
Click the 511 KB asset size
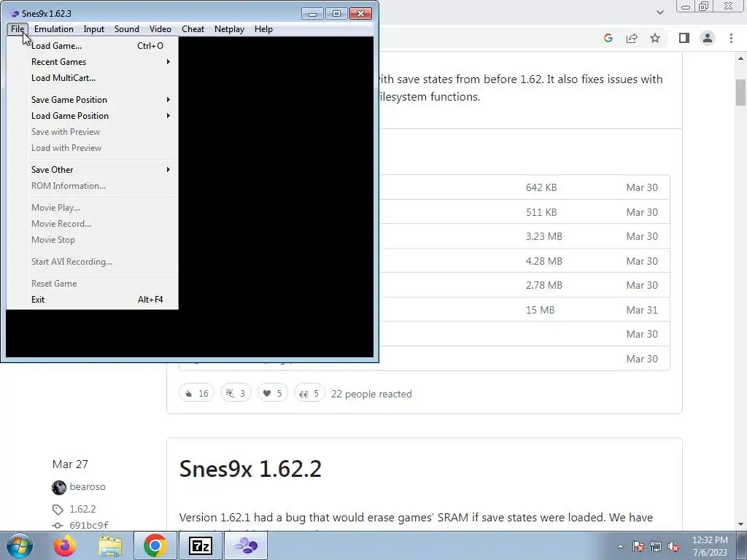pos(541,212)
